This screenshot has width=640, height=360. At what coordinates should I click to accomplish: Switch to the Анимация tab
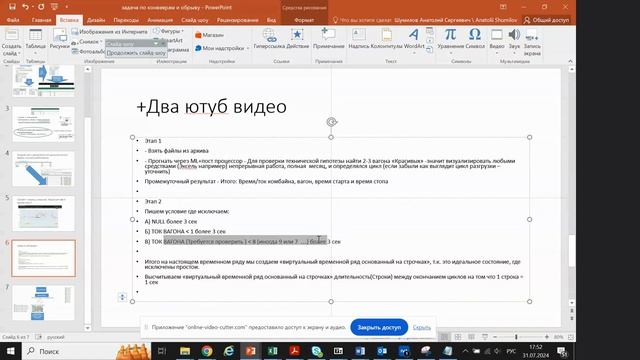(160, 20)
